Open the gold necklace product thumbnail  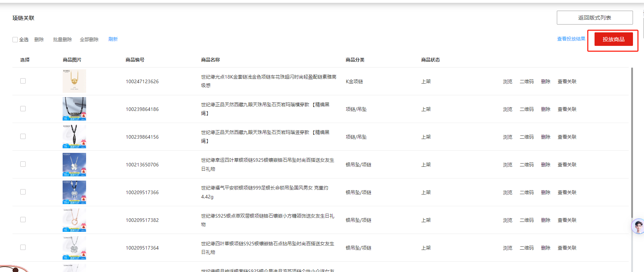tap(74, 81)
